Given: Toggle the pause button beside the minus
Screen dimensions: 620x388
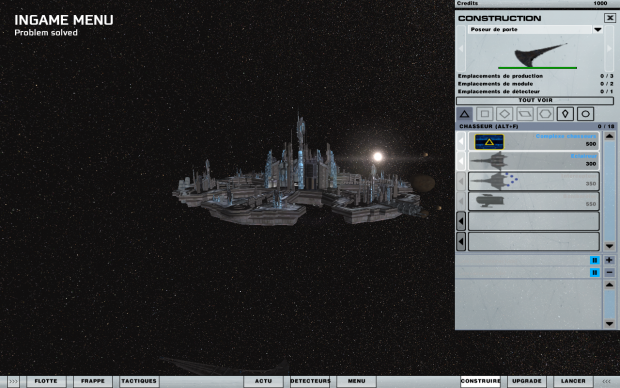Looking at the screenshot, I should pos(594,273).
